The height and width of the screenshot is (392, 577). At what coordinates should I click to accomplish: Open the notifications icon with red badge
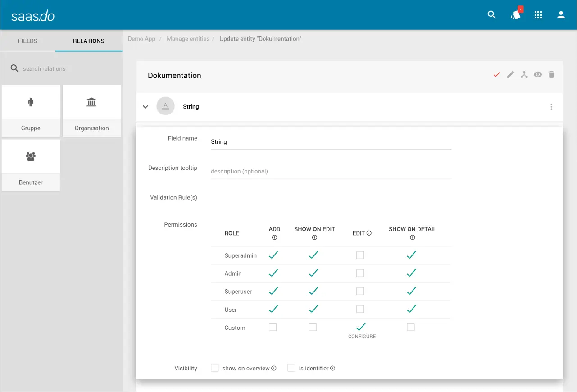516,15
